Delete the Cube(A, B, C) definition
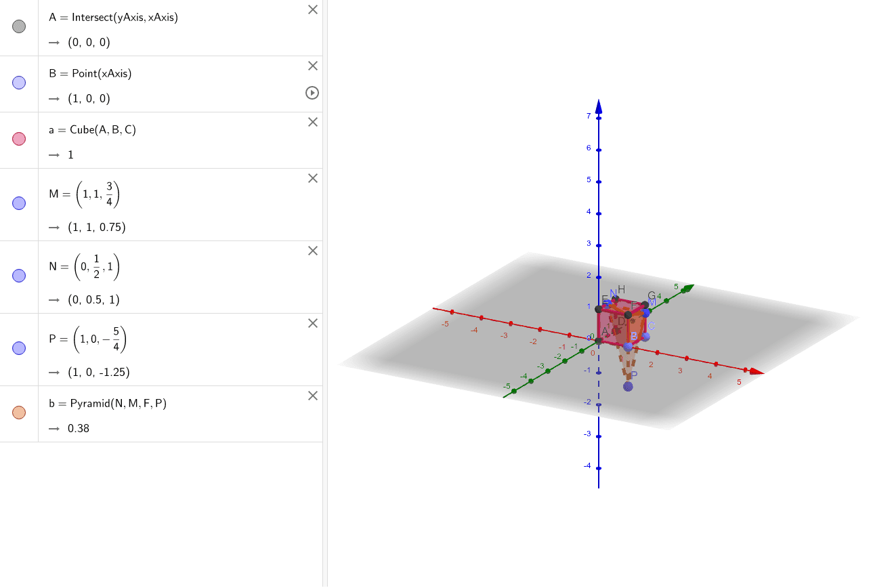 [x=312, y=122]
